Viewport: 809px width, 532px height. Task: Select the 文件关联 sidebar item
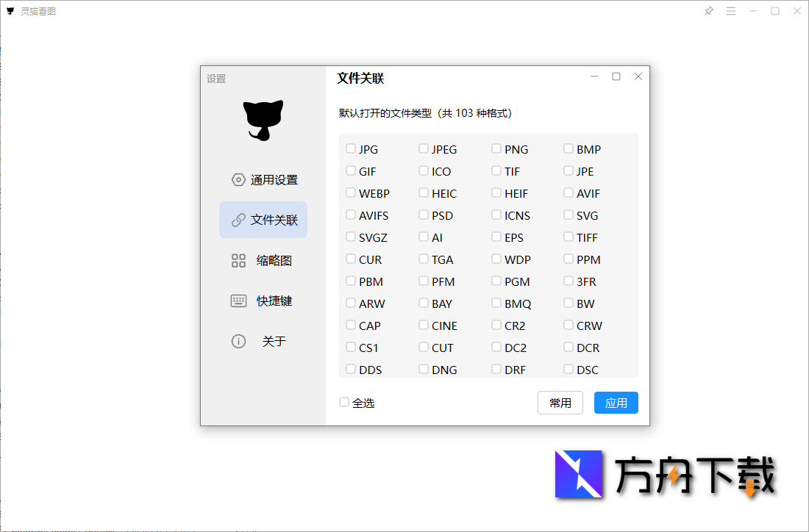click(x=263, y=219)
